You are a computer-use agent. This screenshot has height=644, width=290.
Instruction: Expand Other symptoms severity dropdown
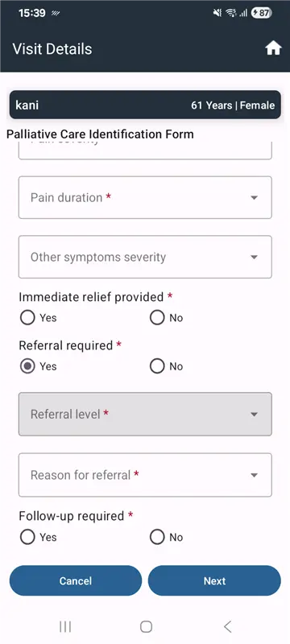(145, 257)
